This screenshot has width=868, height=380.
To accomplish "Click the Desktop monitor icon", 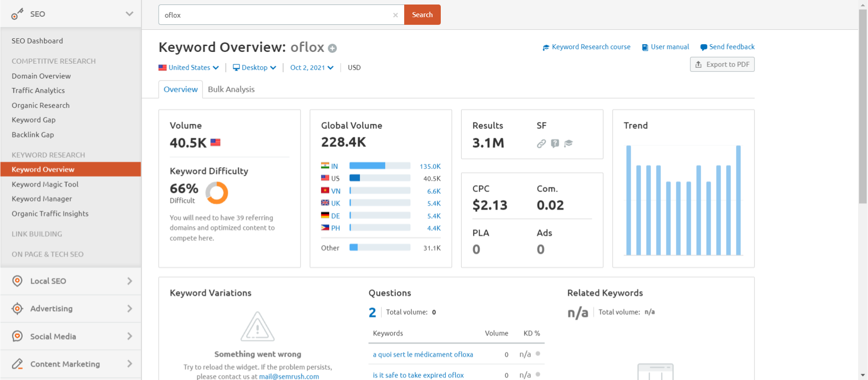I will pyautogui.click(x=236, y=67).
